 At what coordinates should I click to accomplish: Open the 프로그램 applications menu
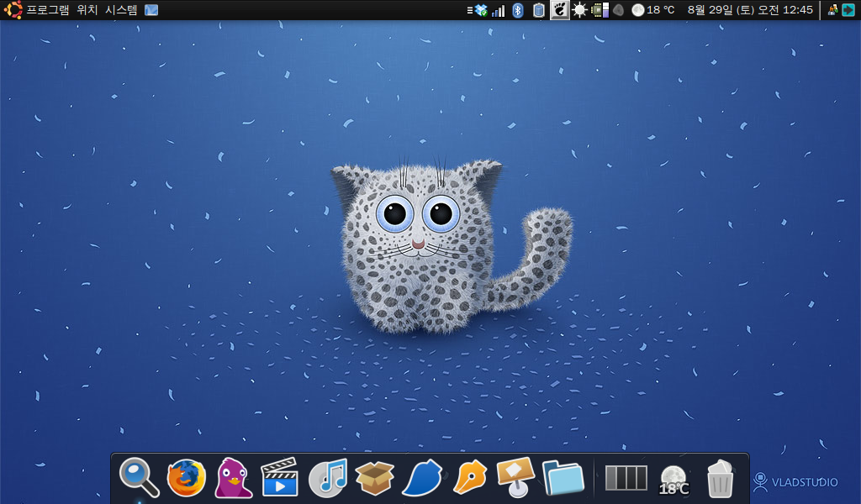point(48,10)
